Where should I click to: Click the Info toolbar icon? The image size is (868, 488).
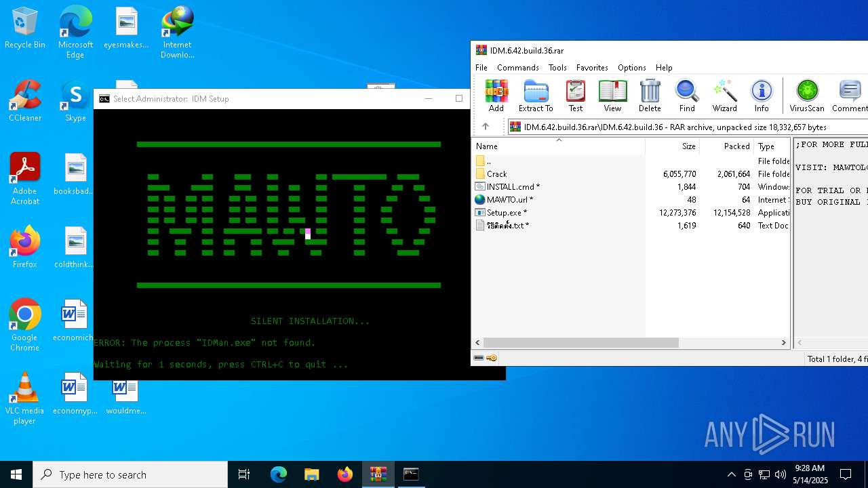pos(762,96)
